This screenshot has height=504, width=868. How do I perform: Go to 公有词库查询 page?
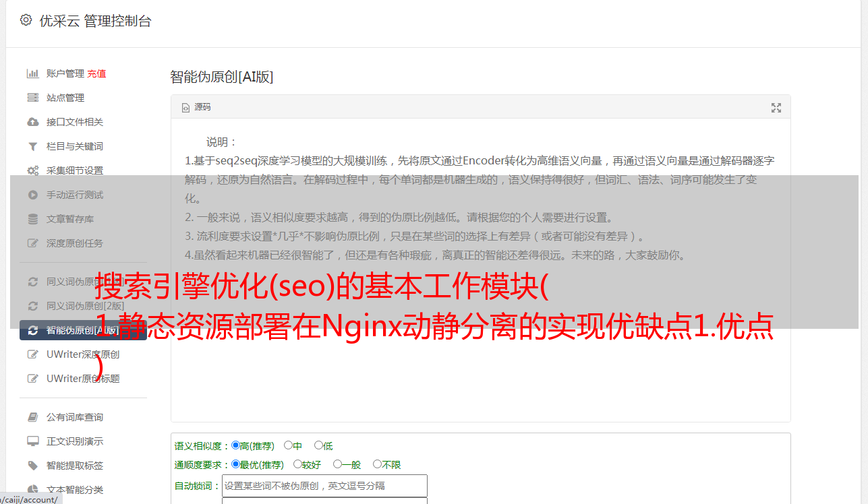[x=75, y=417]
